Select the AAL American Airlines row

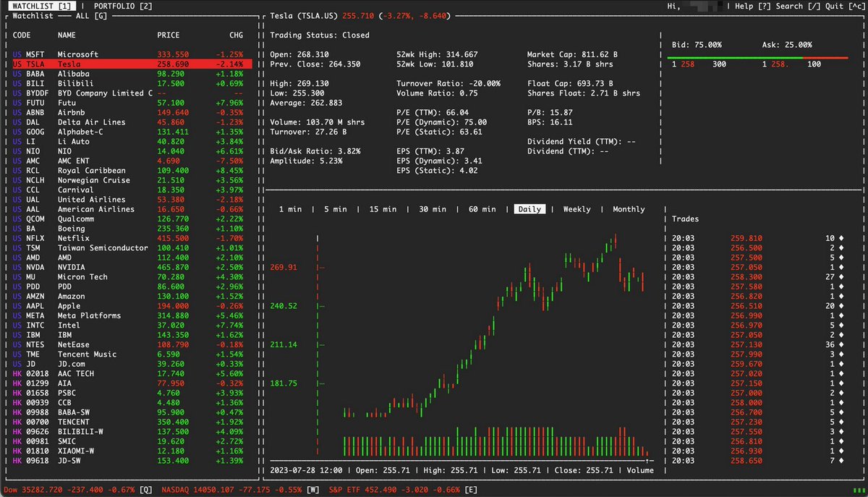click(132, 209)
